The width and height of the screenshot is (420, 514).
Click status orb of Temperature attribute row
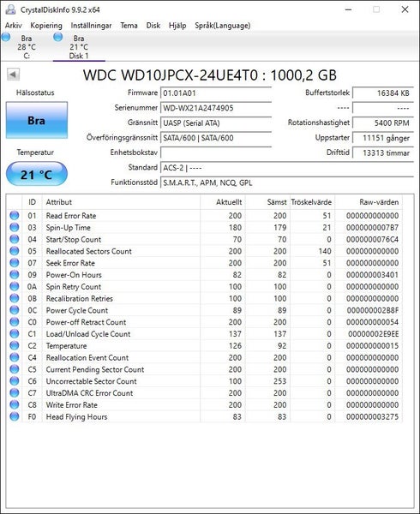tap(15, 345)
